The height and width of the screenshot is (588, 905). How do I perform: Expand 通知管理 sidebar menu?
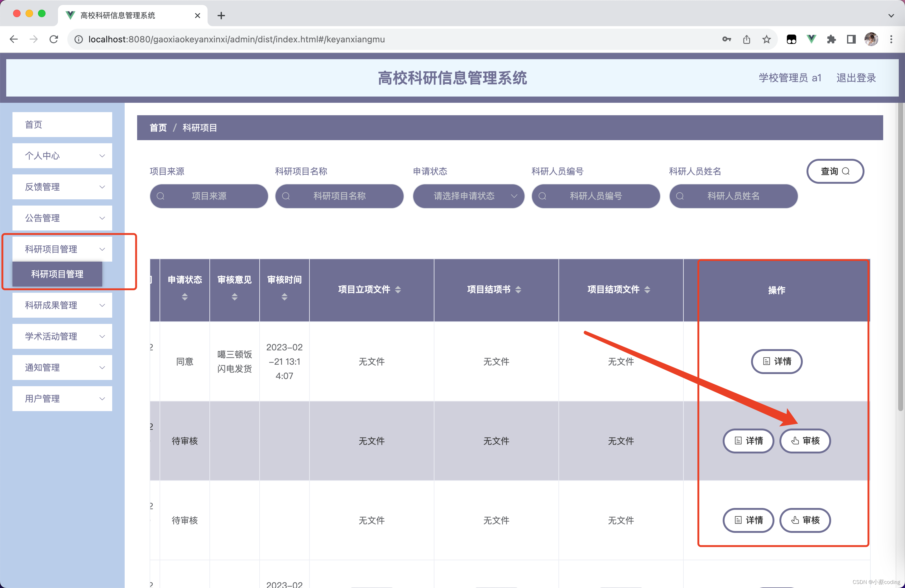62,367
